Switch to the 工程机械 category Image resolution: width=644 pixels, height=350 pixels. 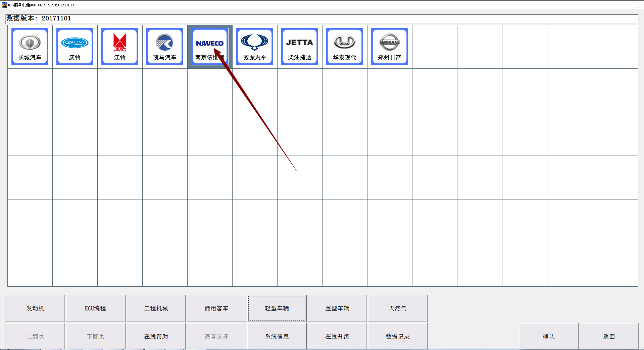click(156, 308)
